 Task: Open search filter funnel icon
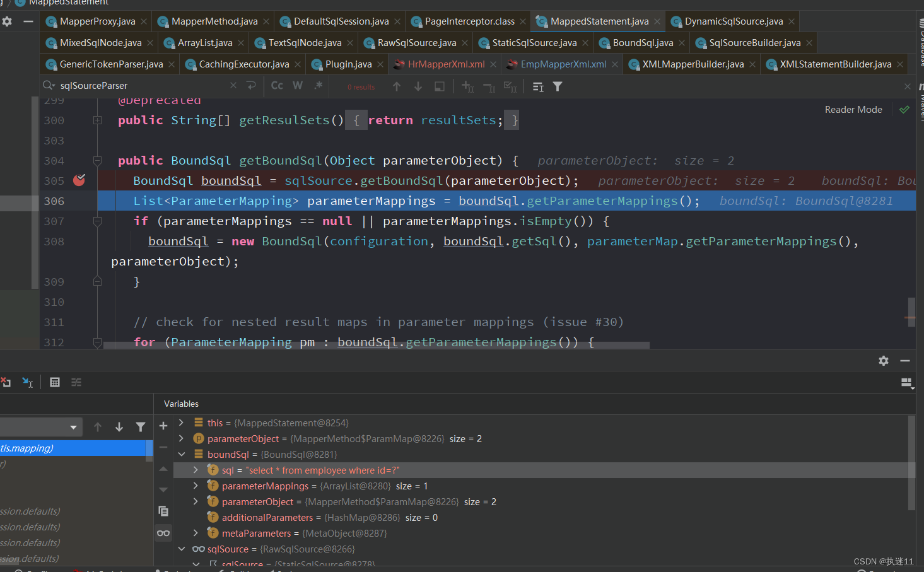coord(558,86)
